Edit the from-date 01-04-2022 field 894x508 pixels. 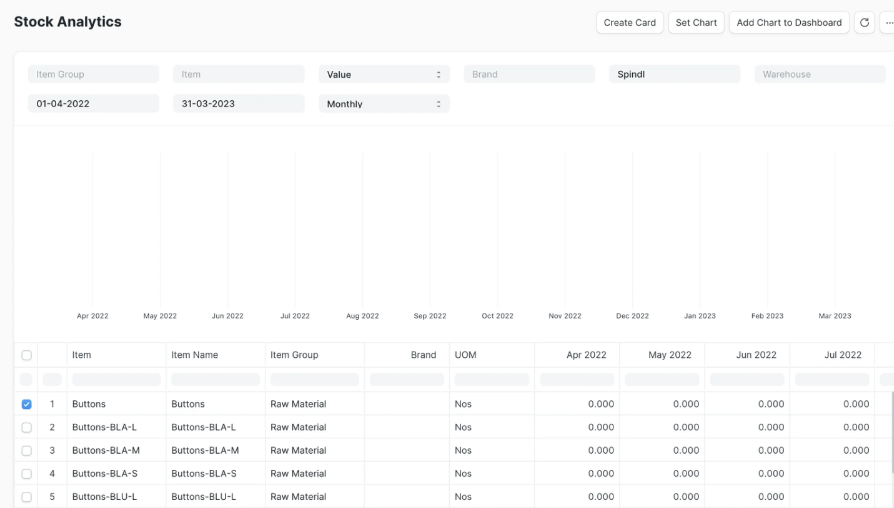pyautogui.click(x=93, y=104)
